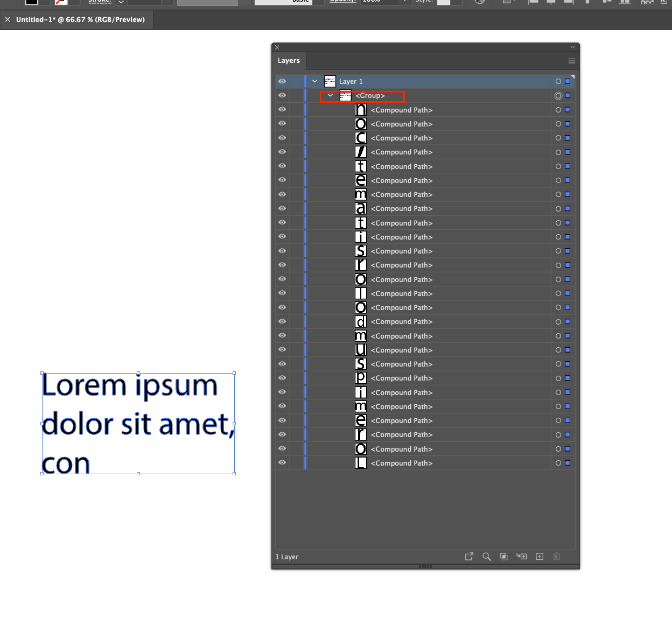The image size is (672, 640).
Task: Hide Layer 1 visibility
Action: point(282,81)
